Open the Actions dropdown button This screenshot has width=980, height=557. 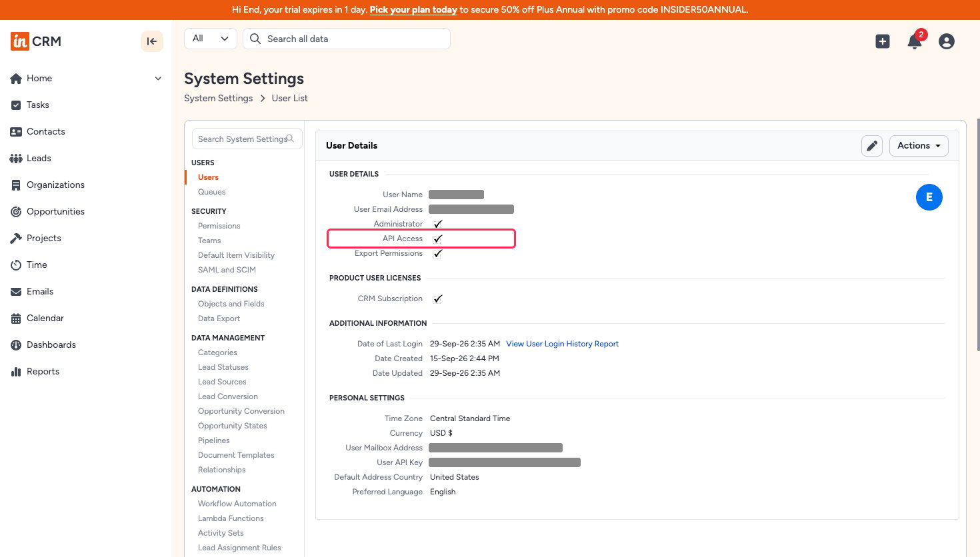click(919, 146)
